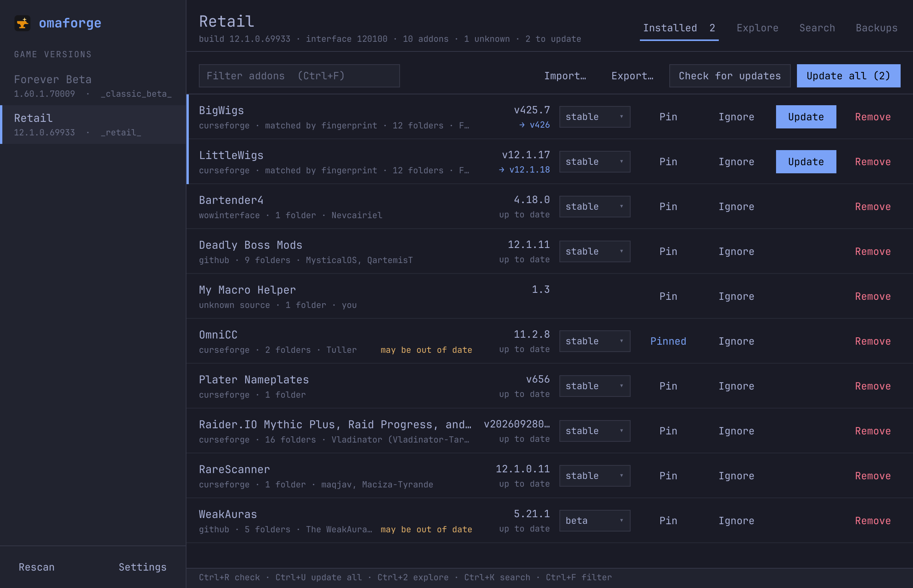The height and width of the screenshot is (588, 913).
Task: Remove the Plater Nameplates addon
Action: (x=873, y=386)
